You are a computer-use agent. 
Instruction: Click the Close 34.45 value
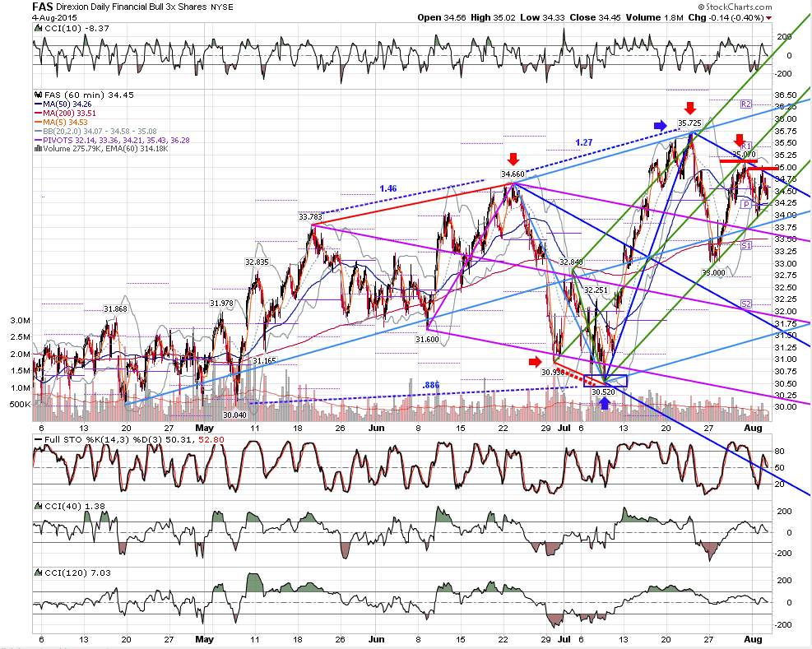click(595, 17)
